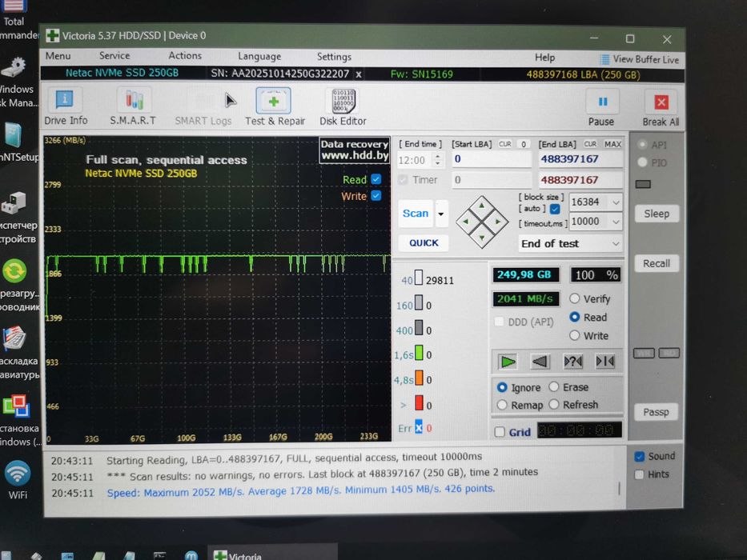
Task: Click the Start LBA input field
Action: coord(491,159)
